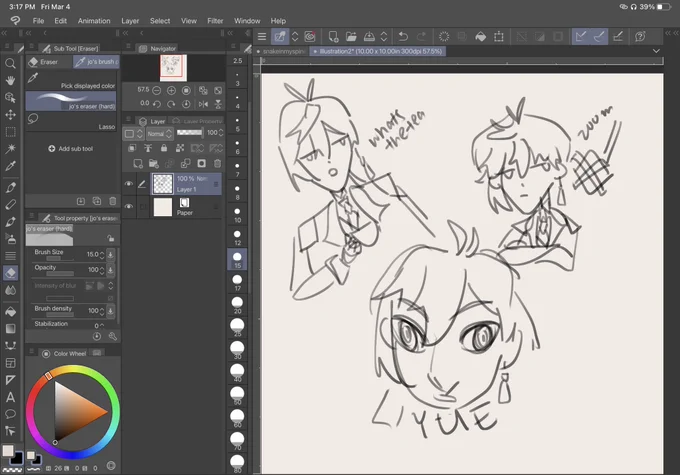Select the Hand move-view tool
The width and height of the screenshot is (680, 475).
pos(10,81)
